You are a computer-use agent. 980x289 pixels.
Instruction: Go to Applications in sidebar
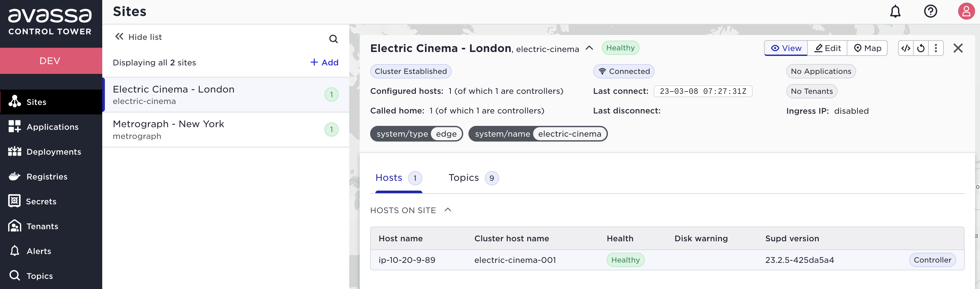[51, 127]
